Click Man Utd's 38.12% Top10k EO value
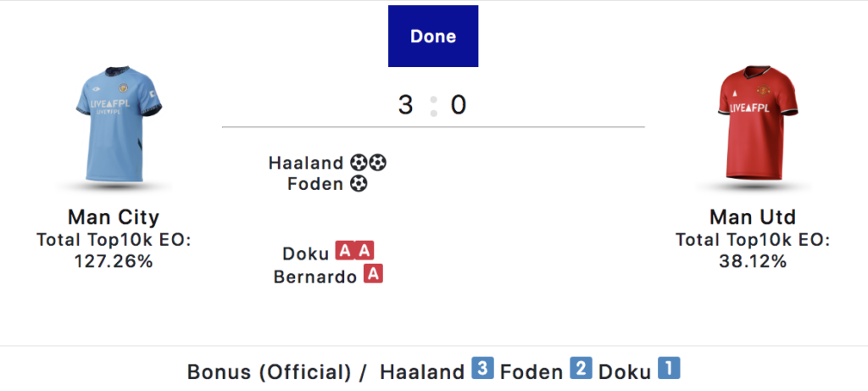Image resolution: width=868 pixels, height=391 pixels. point(753,261)
